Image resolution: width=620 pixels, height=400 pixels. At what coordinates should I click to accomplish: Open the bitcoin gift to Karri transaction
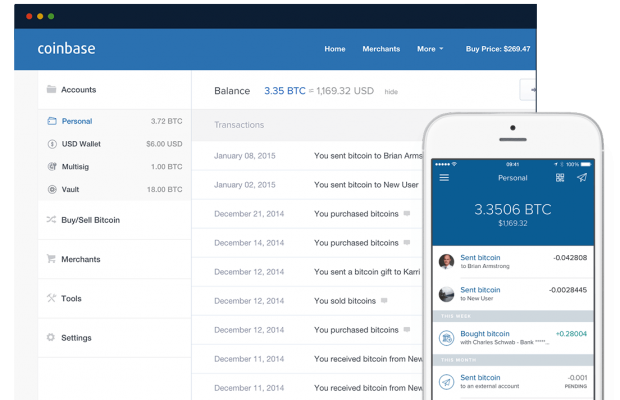[308, 272]
